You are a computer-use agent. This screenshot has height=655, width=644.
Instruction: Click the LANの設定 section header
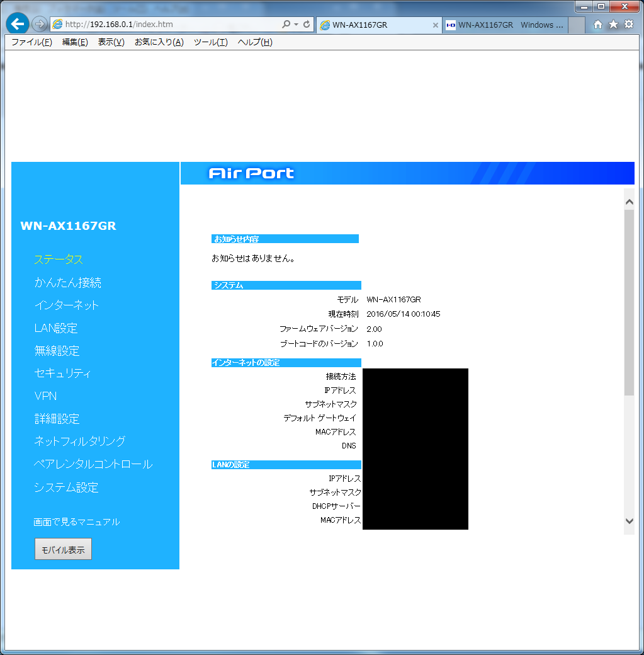point(286,465)
